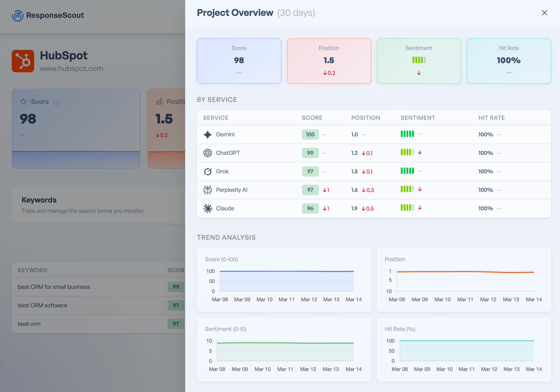Open the Hit Rate summary card

pos(509,61)
